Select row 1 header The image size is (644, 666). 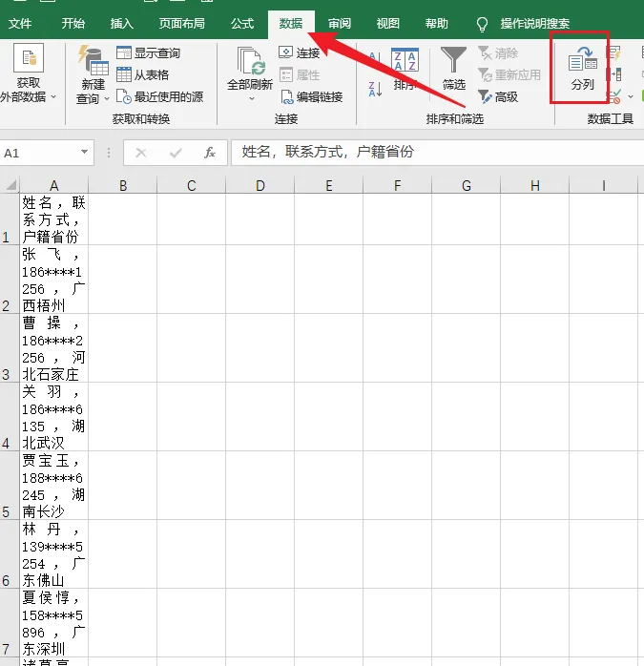pyautogui.click(x=10, y=219)
